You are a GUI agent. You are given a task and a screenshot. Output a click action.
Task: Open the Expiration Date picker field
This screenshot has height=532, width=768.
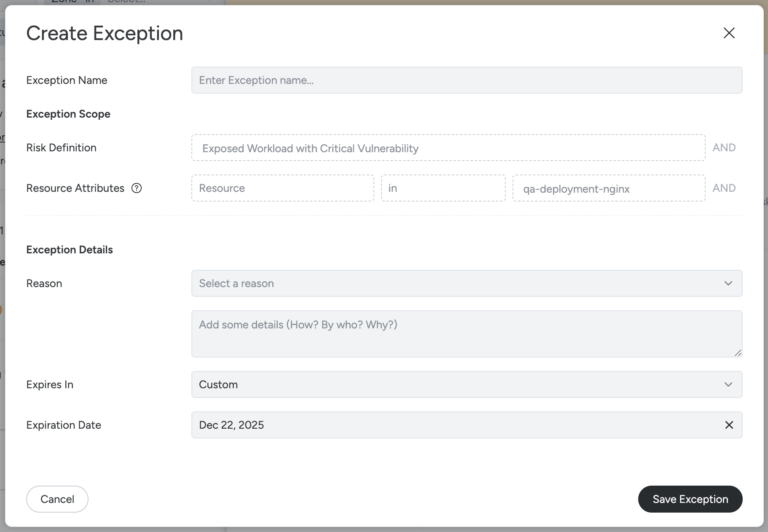click(455, 425)
